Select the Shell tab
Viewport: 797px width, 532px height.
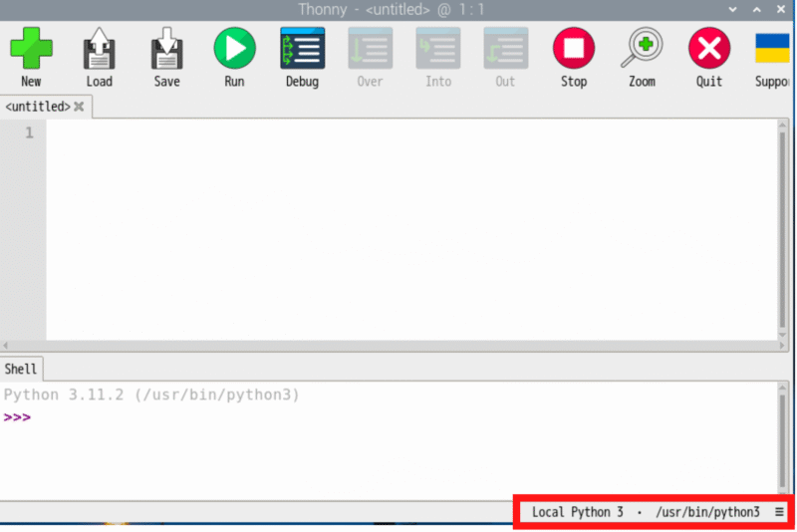(x=21, y=369)
